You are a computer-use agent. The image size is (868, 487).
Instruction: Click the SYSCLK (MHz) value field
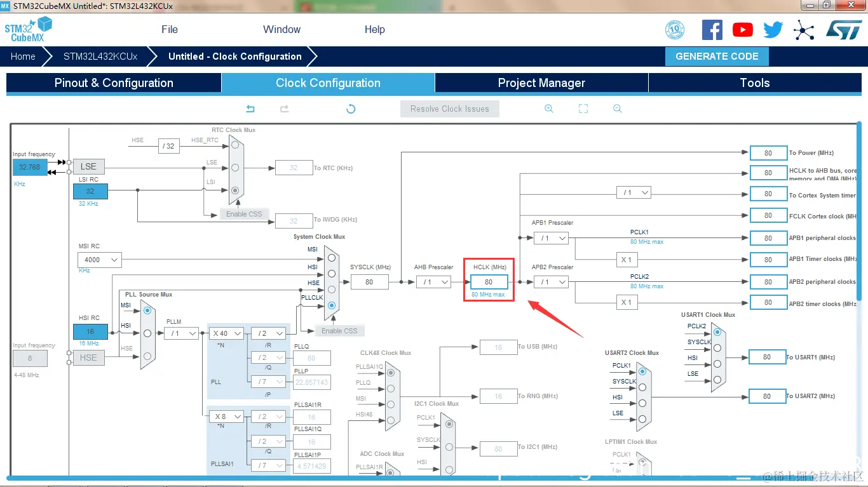[x=369, y=282]
